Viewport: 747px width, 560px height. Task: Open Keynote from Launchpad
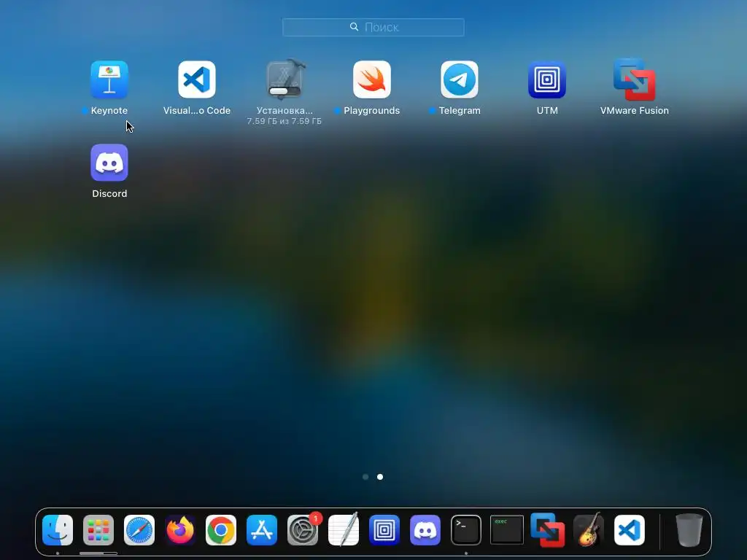(x=109, y=79)
